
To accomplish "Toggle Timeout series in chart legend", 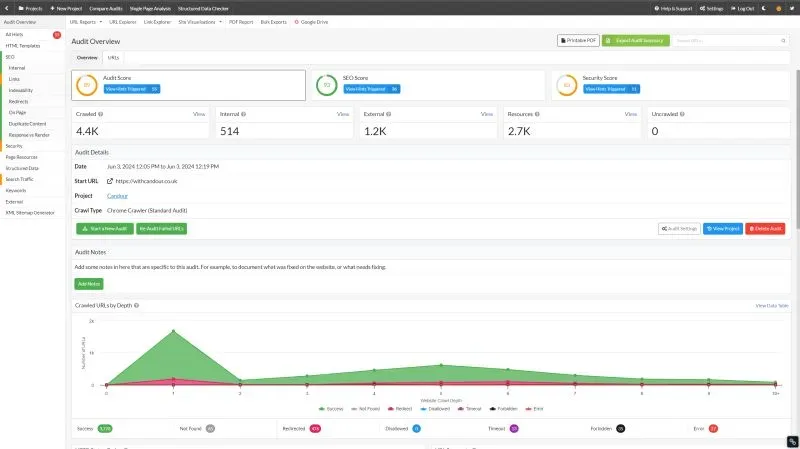I will click(x=469, y=409).
